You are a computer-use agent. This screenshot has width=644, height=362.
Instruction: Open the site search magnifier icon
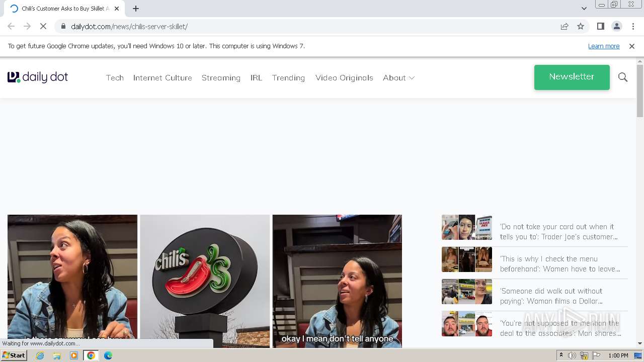point(623,77)
